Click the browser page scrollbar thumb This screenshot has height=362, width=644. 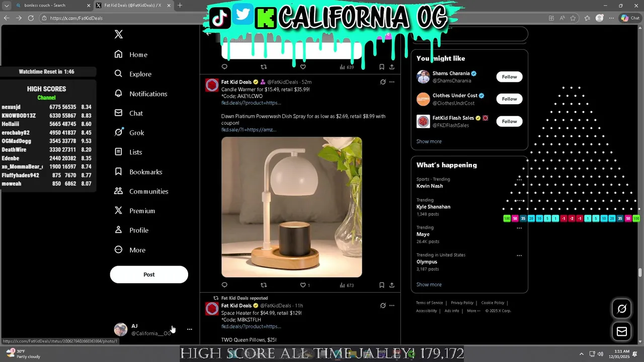click(x=640, y=273)
